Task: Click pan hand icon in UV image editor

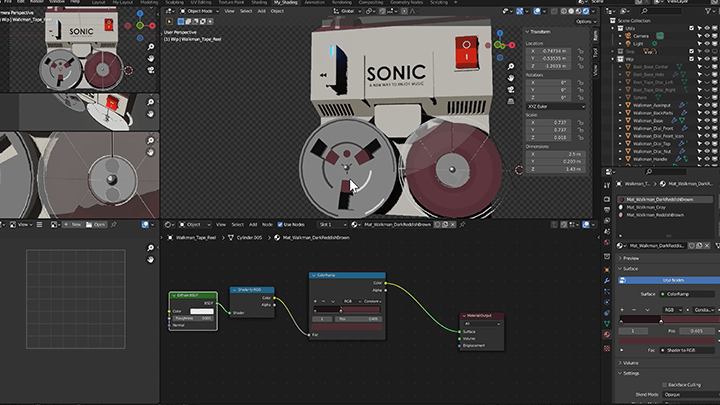Action: pyautogui.click(x=151, y=259)
